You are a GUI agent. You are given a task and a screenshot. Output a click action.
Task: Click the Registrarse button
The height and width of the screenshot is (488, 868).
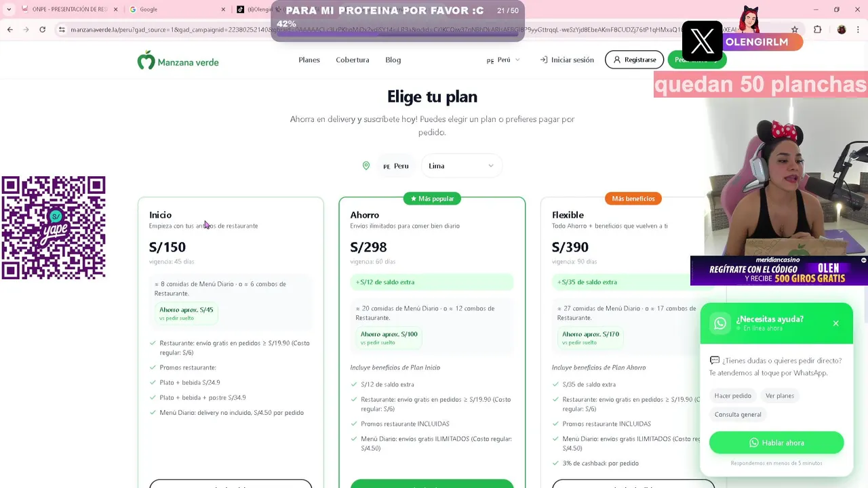[634, 60]
